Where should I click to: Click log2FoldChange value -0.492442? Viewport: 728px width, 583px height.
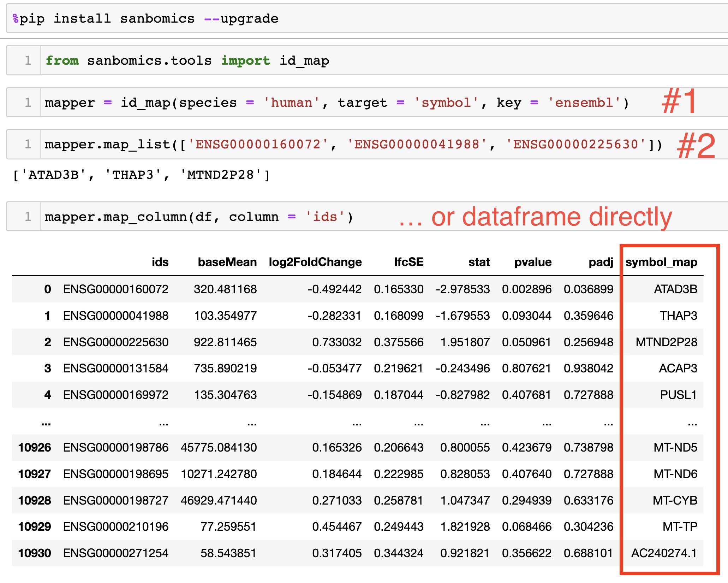[334, 289]
